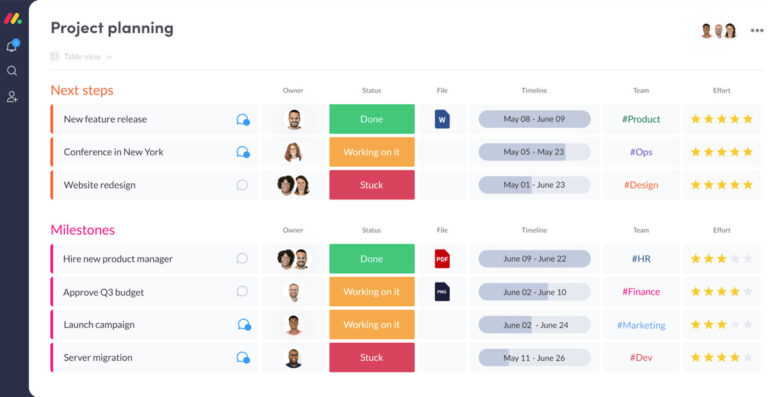
Task: Open the three-dot board options menu
Action: tap(757, 30)
